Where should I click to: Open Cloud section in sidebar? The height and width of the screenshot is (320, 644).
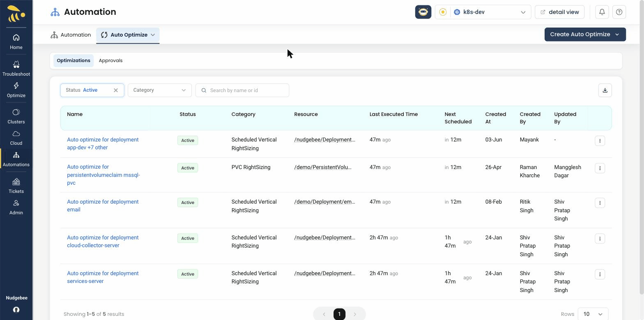(16, 137)
